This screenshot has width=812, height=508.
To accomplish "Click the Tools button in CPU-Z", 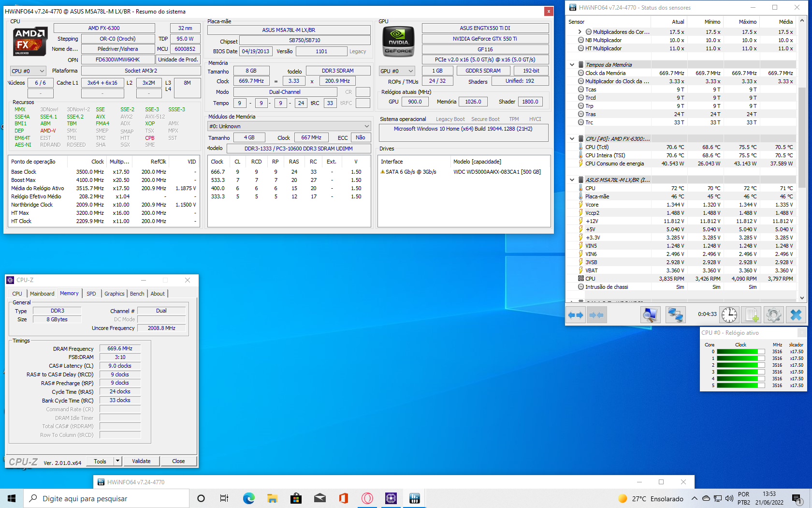I will (100, 461).
